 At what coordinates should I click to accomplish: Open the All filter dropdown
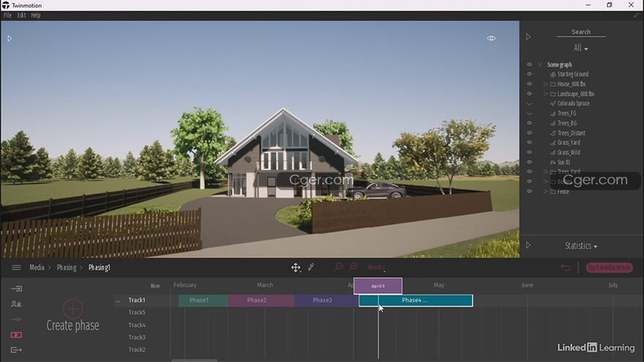(580, 48)
